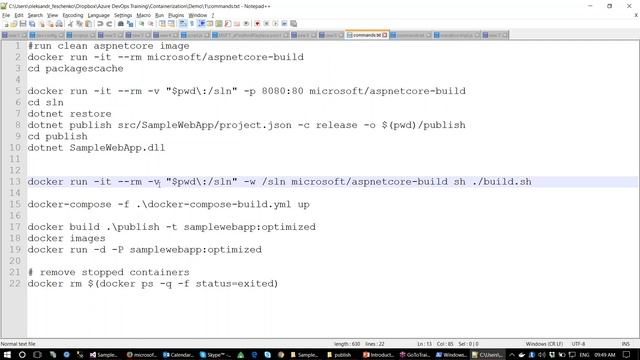Open Find with the binoculars icon
This screenshot has width=640, height=360.
(x=121, y=24)
